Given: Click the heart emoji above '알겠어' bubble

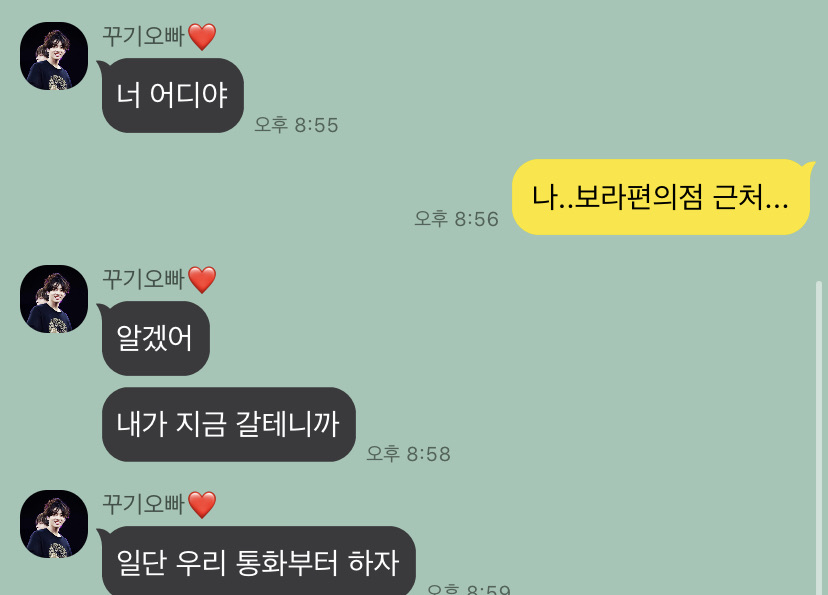Looking at the screenshot, I should click(x=202, y=280).
